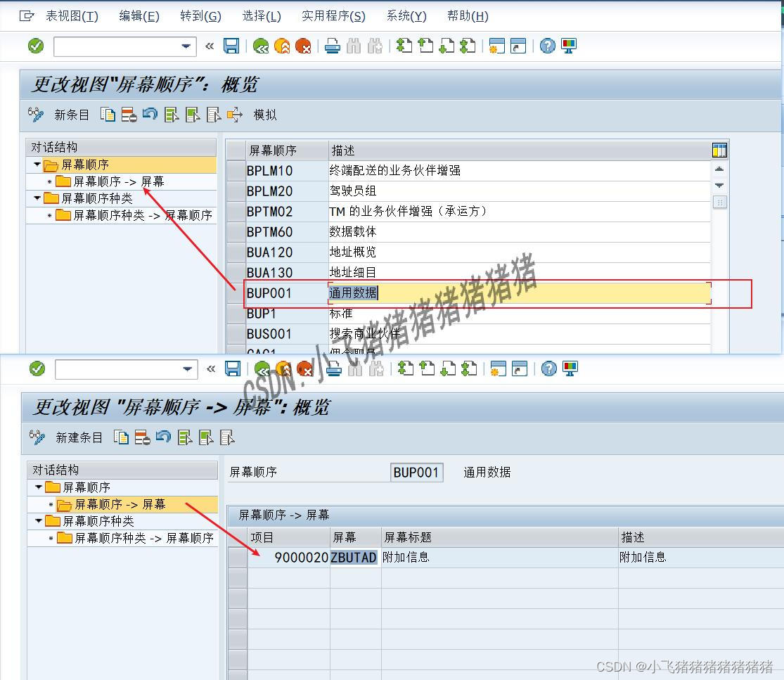
Task: Click Undo Change icon in upper view toolbar
Action: pos(150,115)
